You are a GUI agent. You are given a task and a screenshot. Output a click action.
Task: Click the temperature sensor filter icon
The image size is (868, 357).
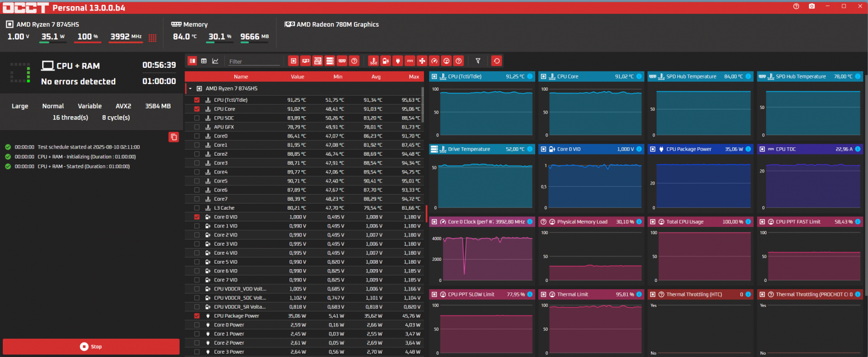point(373,61)
